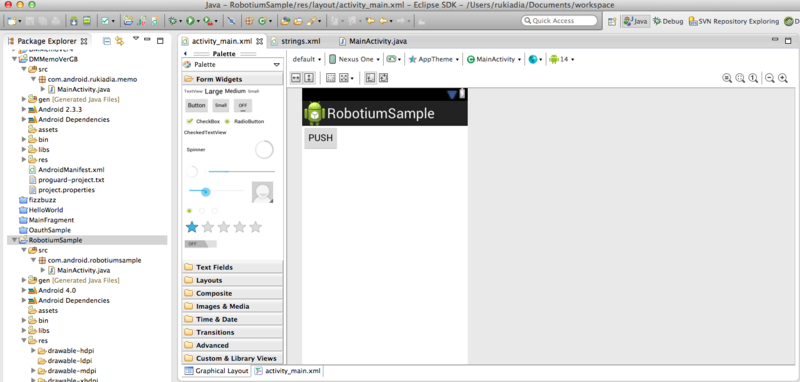Switch to the Graphical Layout tab
Image resolution: width=800 pixels, height=382 pixels.
tap(216, 371)
